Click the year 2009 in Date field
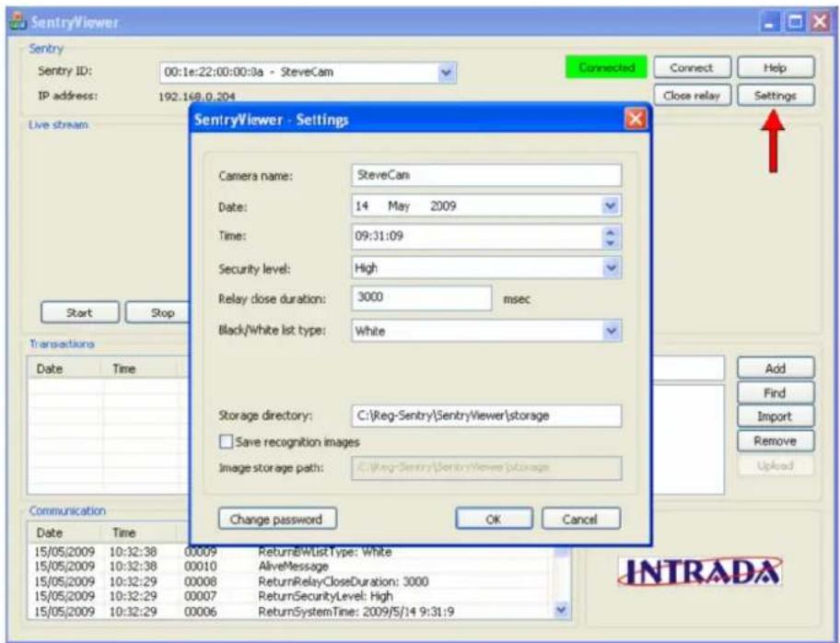 (443, 205)
